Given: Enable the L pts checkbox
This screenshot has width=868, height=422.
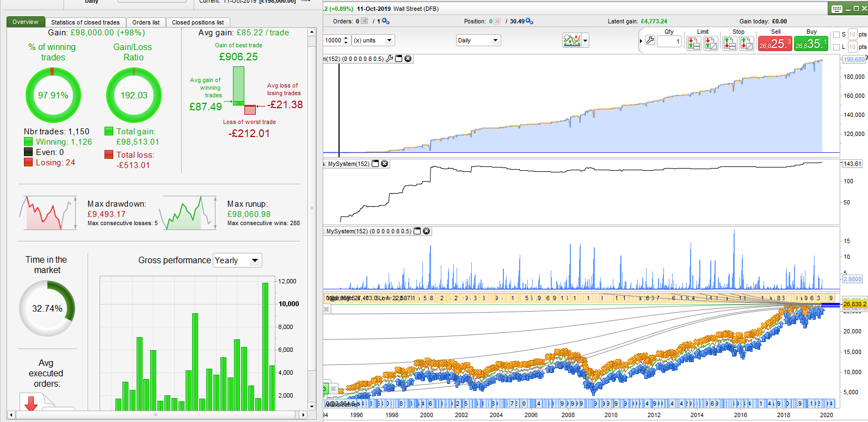Looking at the screenshot, I should pos(836,47).
